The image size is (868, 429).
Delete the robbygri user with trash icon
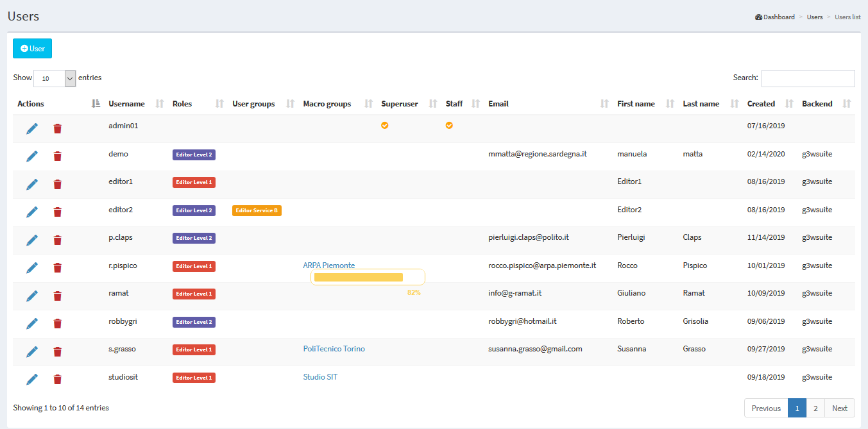(x=58, y=324)
